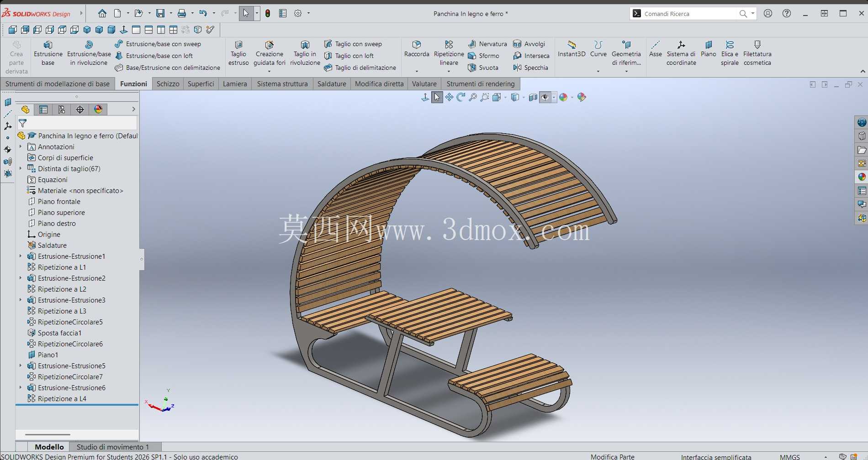Open the Help question mark icon
The height and width of the screenshot is (460, 868).
coord(787,14)
